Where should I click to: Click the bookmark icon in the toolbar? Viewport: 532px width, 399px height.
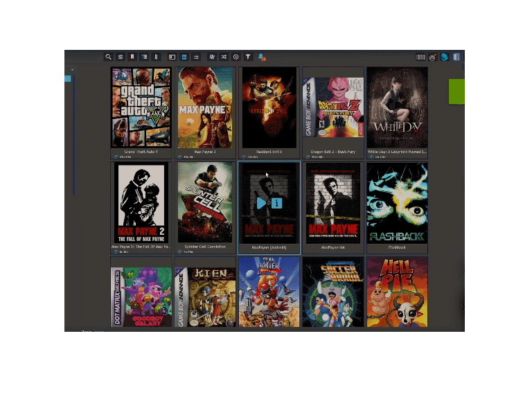132,57
